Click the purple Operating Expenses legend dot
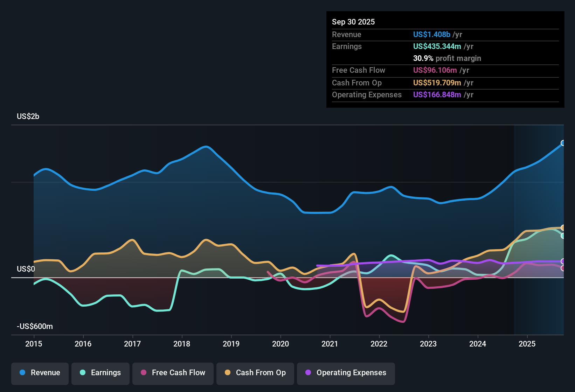The height and width of the screenshot is (392, 575). click(308, 373)
